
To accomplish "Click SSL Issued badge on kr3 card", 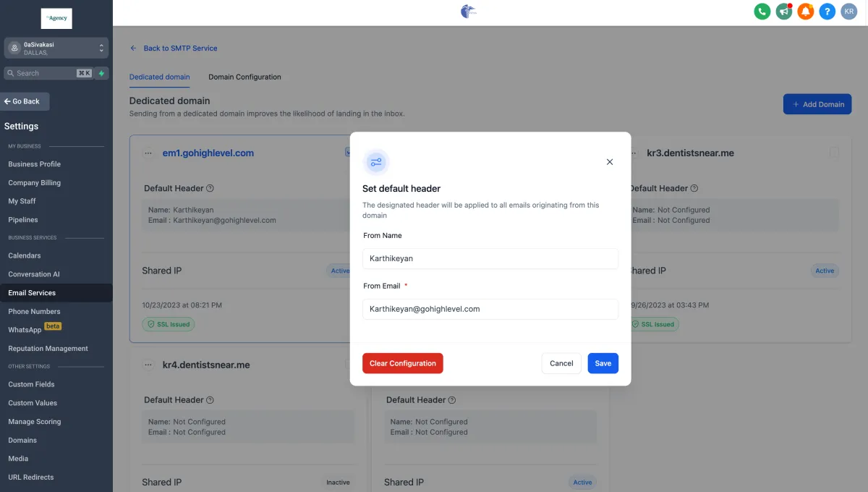I will point(653,324).
